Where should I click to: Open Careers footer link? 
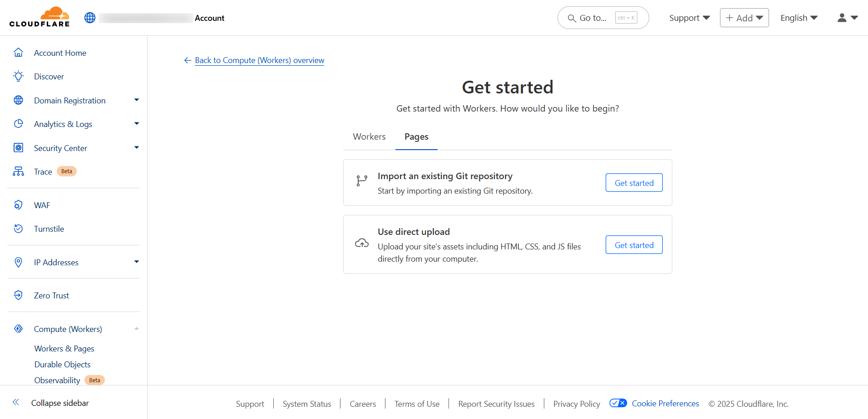(x=363, y=404)
